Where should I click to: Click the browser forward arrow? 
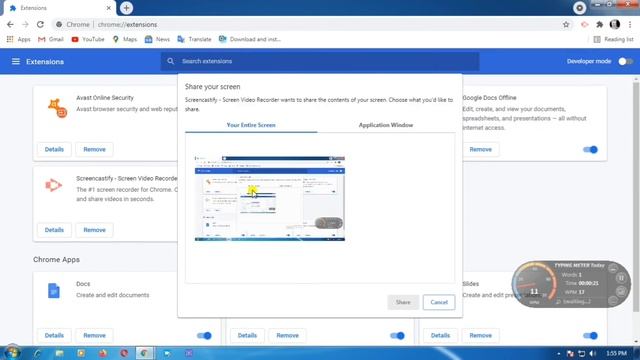coord(25,24)
